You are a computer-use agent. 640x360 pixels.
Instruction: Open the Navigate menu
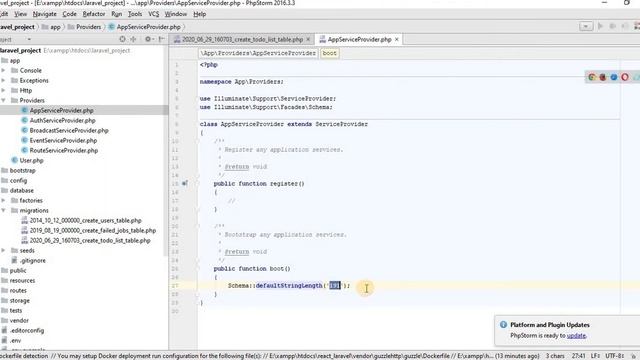pos(44,14)
